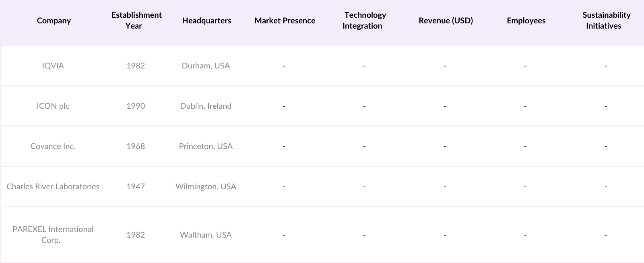Viewport: 644px width, 263px height.
Task: Click the ICON plc company name
Action: [53, 106]
